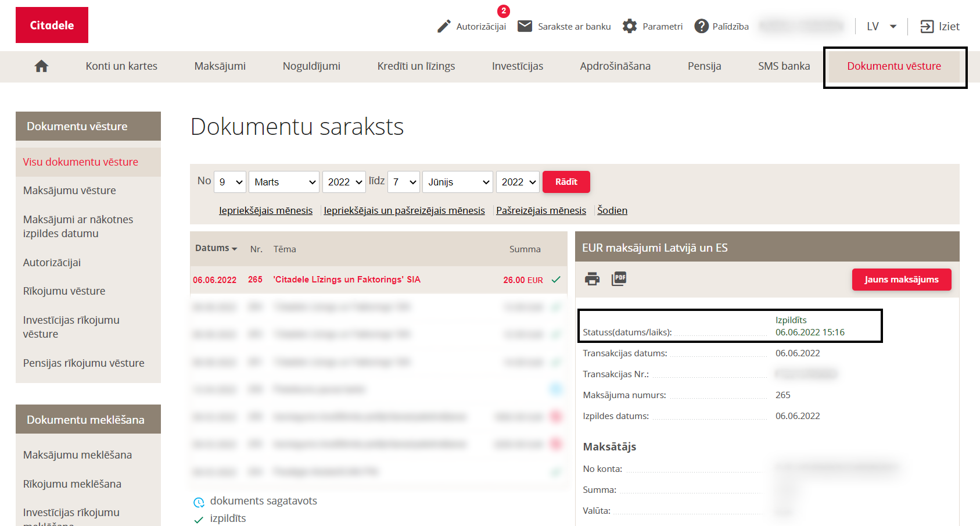The image size is (980, 526).
Task: Click the 26.00 EUR amount
Action: [x=523, y=280]
